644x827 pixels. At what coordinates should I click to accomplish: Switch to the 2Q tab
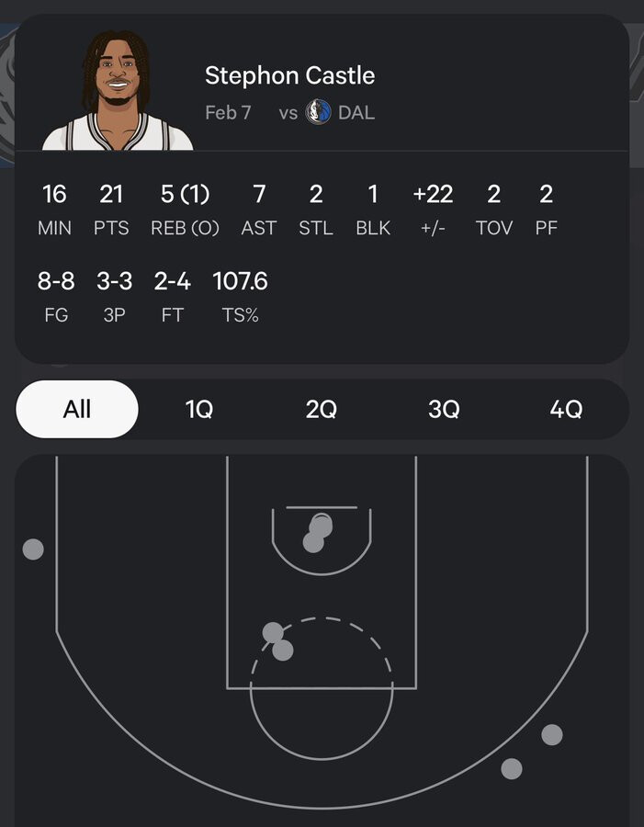322,409
